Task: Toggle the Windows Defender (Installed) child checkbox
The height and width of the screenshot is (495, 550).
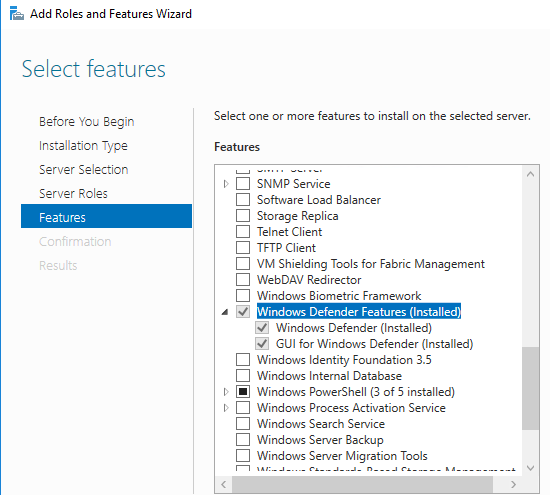Action: tap(262, 328)
